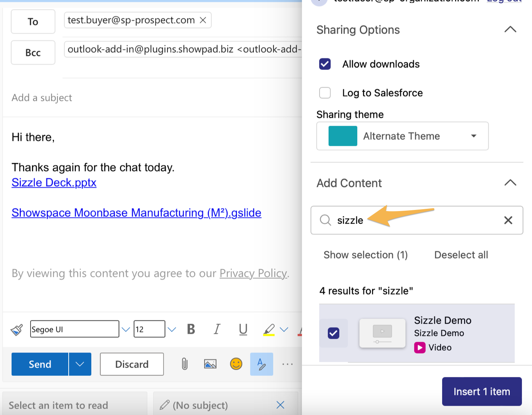532x415 pixels.
Task: Apply underline formatting
Action: 243,329
